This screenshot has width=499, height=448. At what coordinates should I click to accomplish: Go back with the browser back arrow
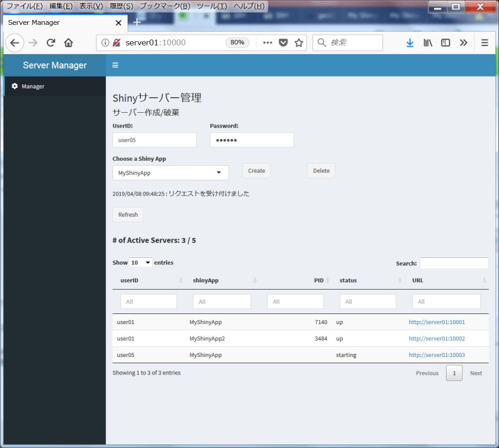coord(14,42)
